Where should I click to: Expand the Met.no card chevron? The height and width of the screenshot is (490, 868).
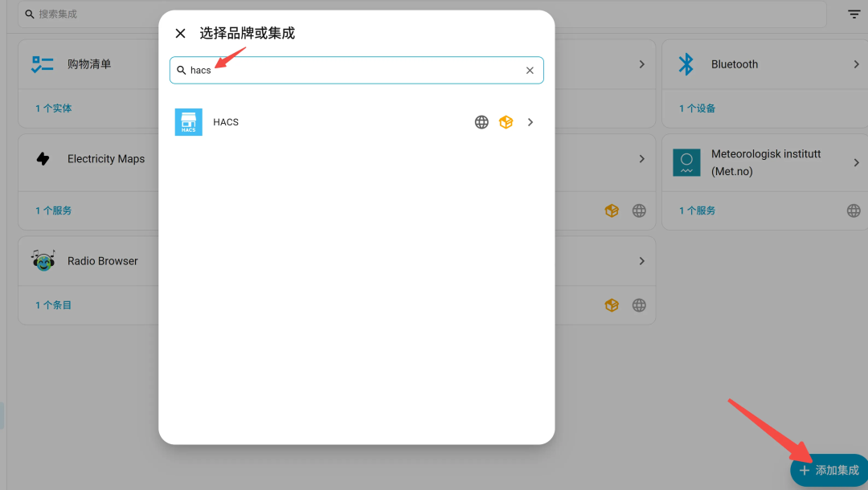[857, 162]
